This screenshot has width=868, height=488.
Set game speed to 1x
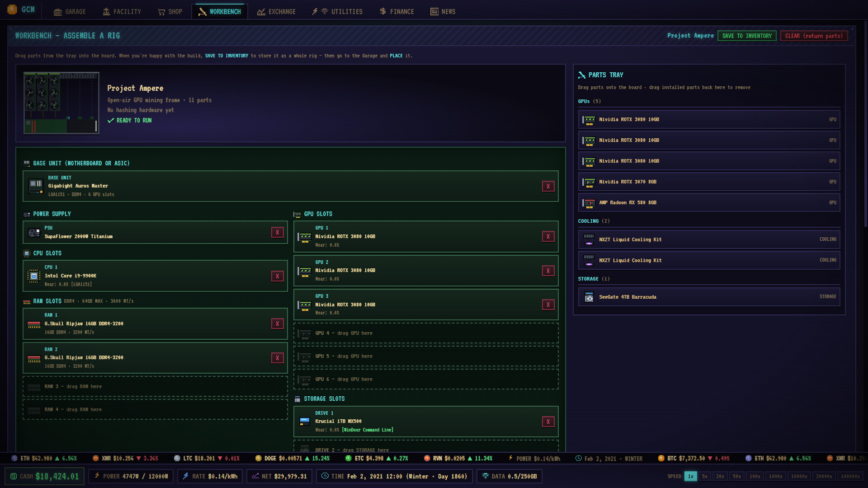click(x=690, y=476)
